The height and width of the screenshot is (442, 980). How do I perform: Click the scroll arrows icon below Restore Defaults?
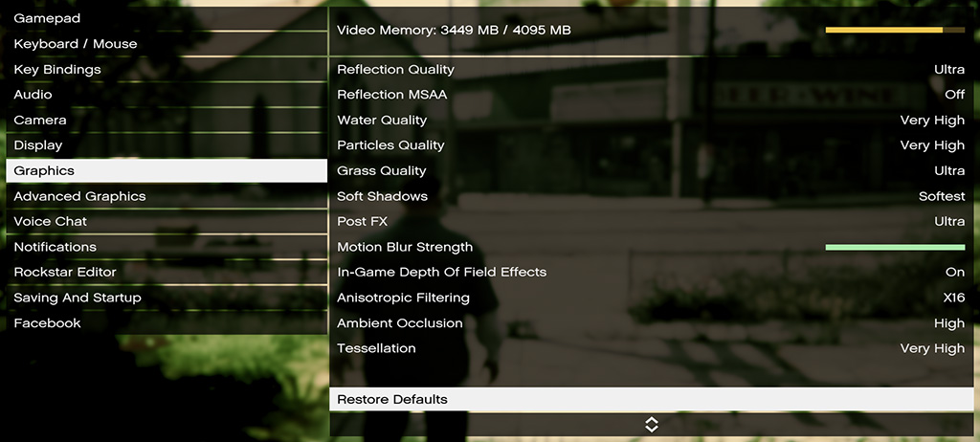pos(651,425)
